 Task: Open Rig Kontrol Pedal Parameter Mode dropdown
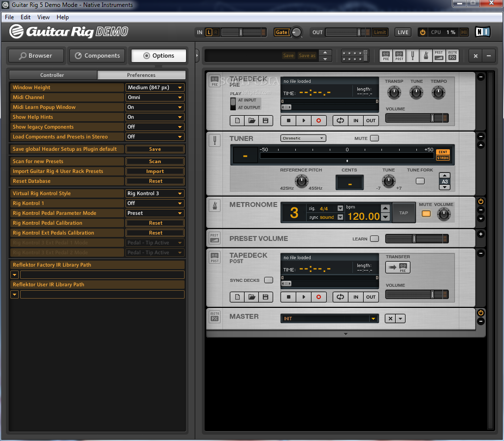pos(155,213)
